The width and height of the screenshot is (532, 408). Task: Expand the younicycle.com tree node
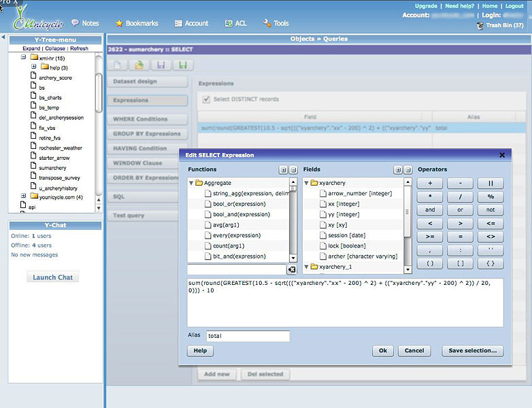[23, 197]
